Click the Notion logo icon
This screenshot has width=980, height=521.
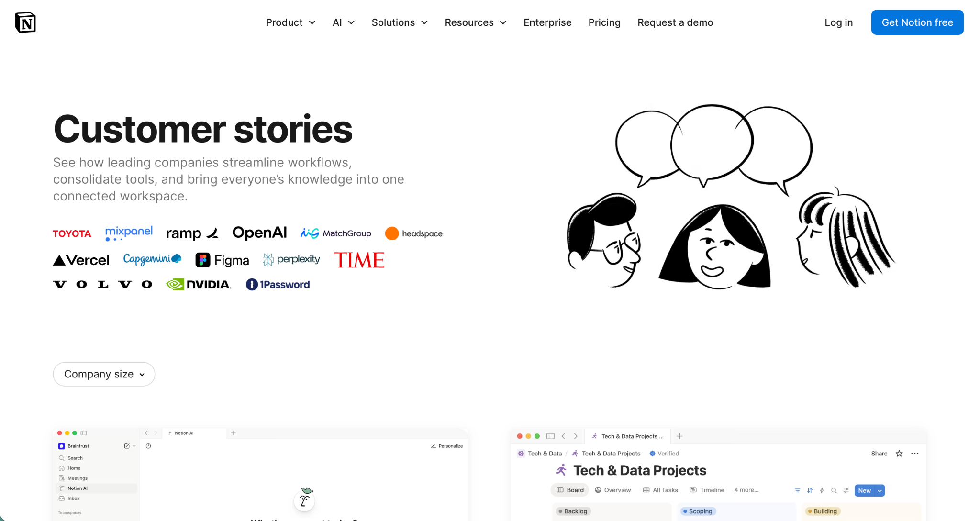point(25,22)
